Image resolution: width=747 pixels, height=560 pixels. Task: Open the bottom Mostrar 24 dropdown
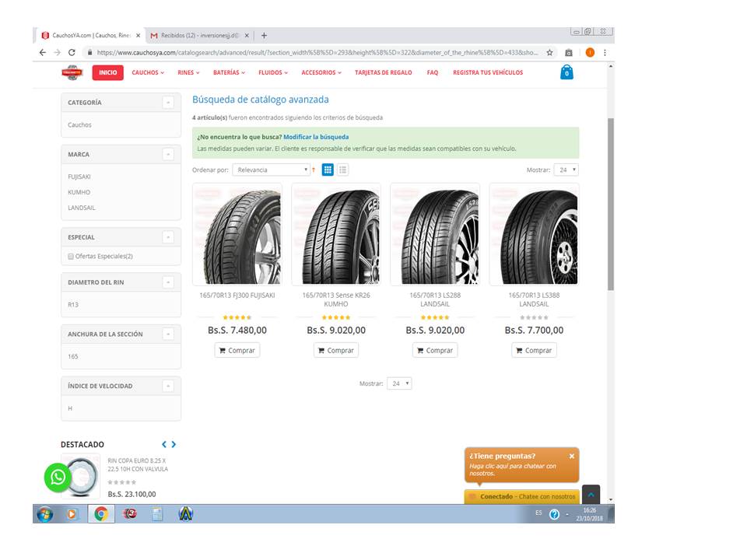(399, 383)
